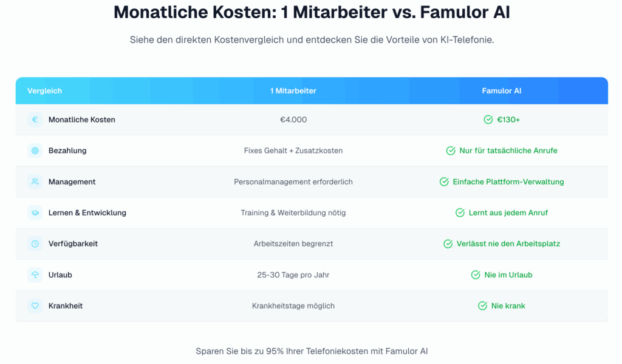Click the green checkmark beside €130+
The width and height of the screenshot is (622, 364).
pyautogui.click(x=488, y=120)
